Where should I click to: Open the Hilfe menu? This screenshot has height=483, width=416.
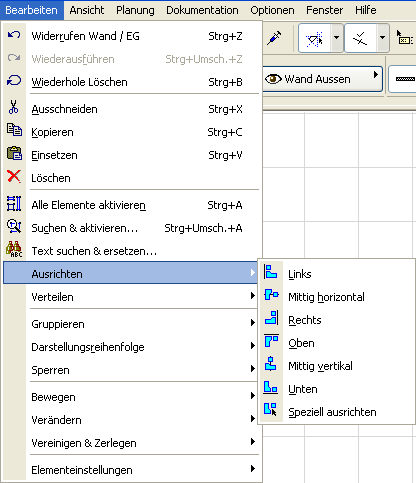366,10
